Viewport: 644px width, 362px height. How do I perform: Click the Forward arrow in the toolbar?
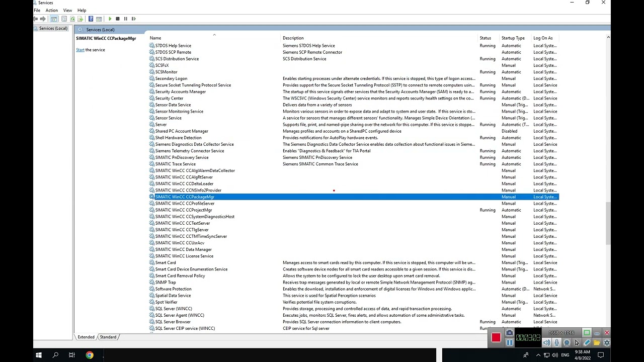tap(43, 19)
